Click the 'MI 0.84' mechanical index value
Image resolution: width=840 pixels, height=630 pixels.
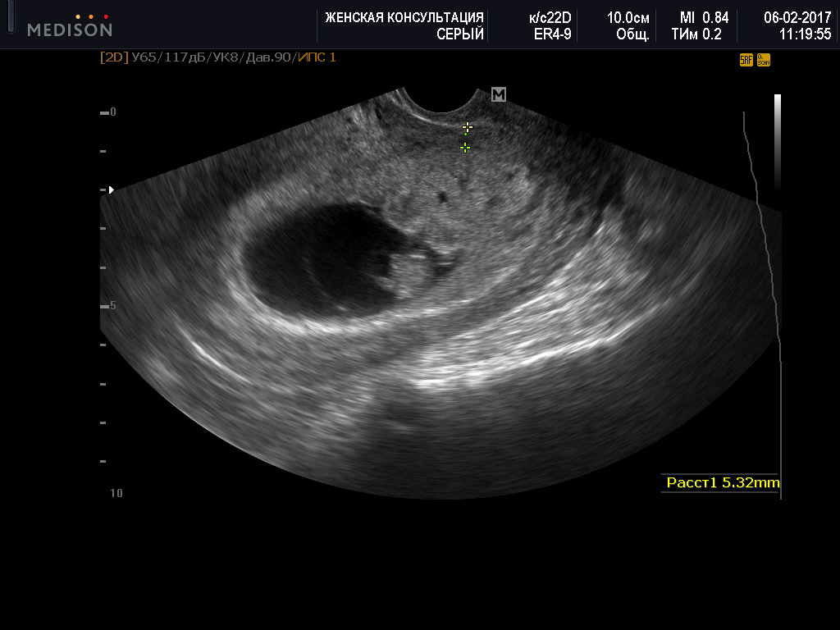click(704, 18)
